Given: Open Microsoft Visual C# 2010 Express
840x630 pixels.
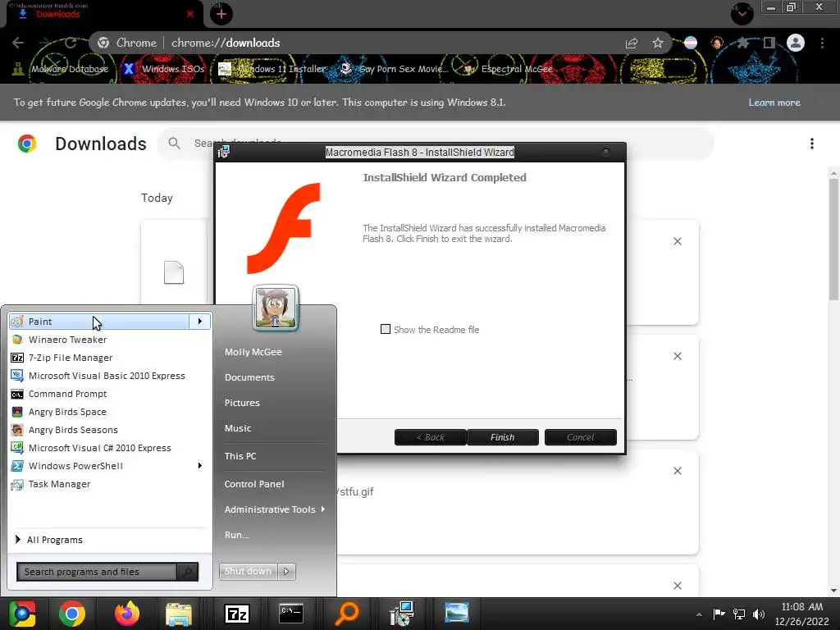Looking at the screenshot, I should [99, 448].
